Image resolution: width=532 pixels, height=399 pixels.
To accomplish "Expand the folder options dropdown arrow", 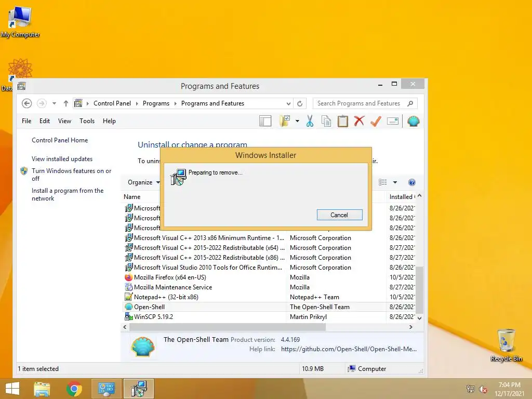I will pos(297,121).
